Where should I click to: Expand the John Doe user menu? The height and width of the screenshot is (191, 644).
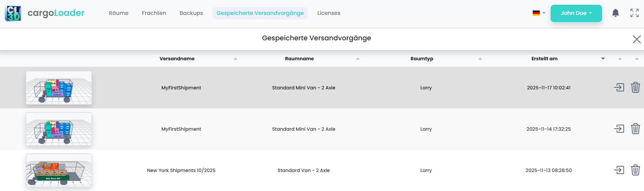tap(576, 13)
